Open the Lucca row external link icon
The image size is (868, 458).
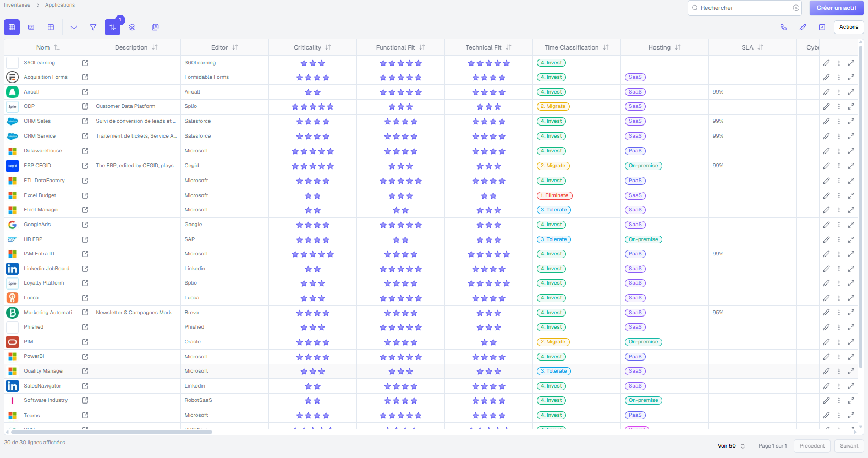(85, 298)
